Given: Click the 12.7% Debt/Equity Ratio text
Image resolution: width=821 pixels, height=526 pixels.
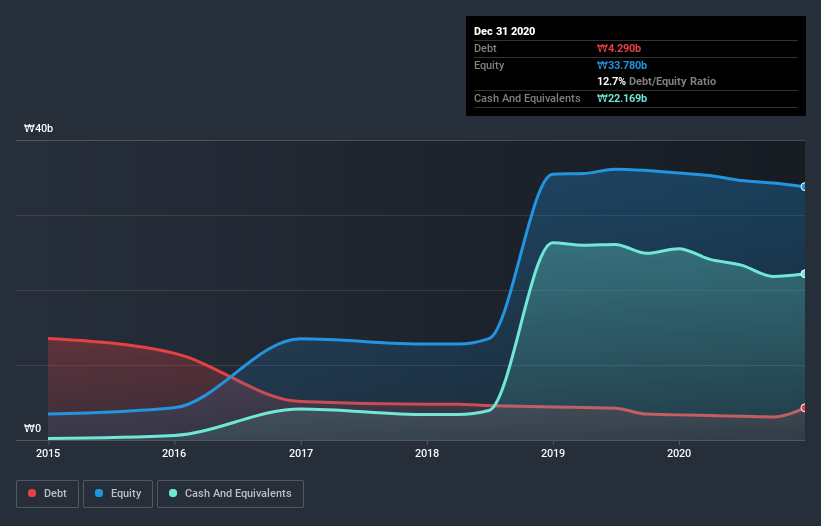Looking at the screenshot, I should pos(657,81).
